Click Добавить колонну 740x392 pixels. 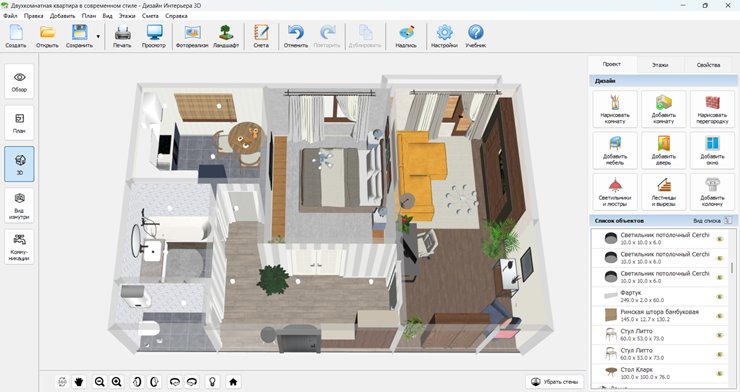click(x=712, y=192)
